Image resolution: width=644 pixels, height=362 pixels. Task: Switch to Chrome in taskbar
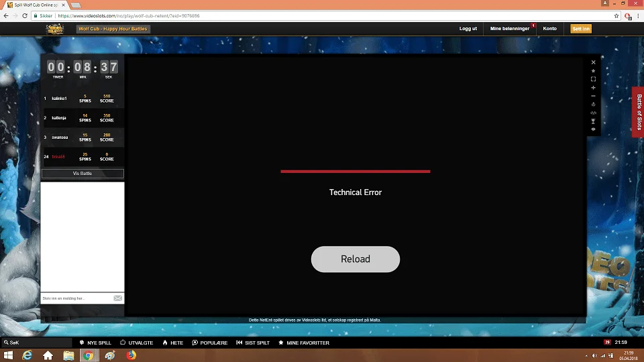[x=88, y=355]
